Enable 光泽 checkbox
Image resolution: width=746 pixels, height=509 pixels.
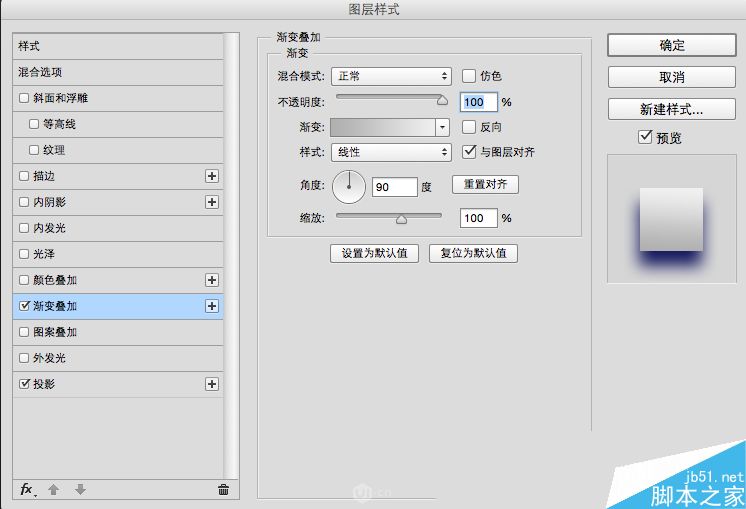(x=24, y=254)
